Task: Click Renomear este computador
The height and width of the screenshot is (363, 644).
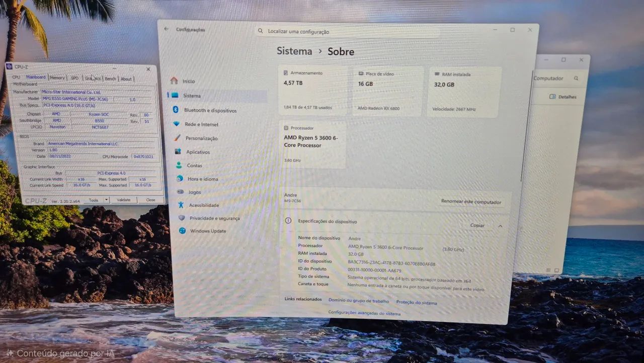Action: click(x=471, y=202)
